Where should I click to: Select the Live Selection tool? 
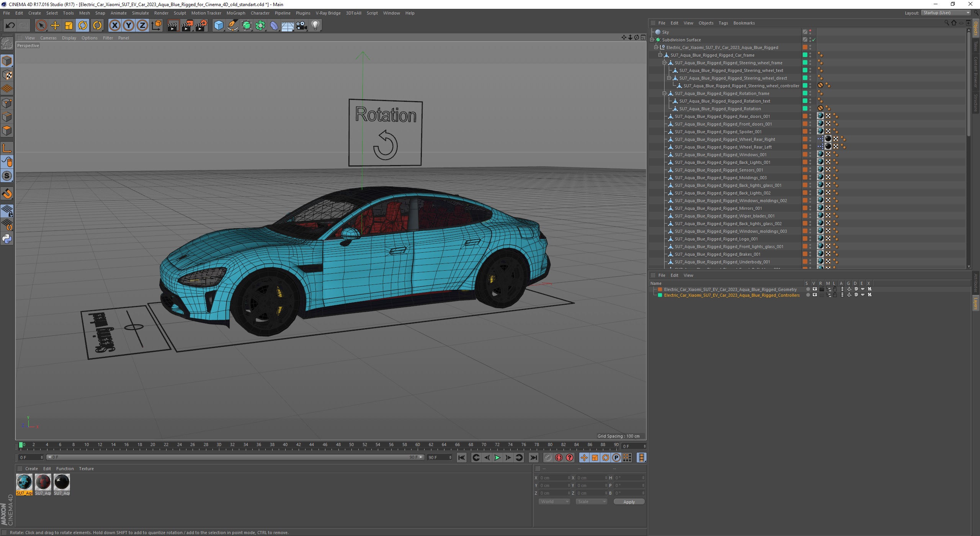coord(41,26)
